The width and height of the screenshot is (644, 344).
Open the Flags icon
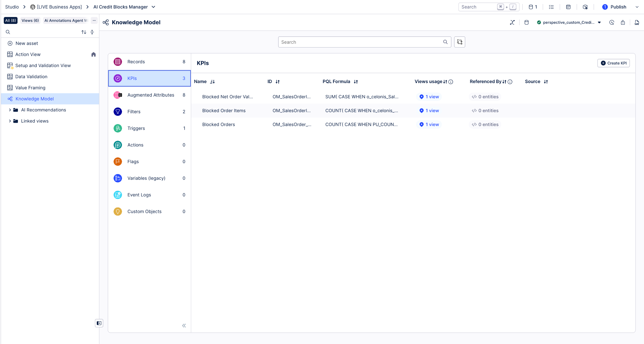118,162
